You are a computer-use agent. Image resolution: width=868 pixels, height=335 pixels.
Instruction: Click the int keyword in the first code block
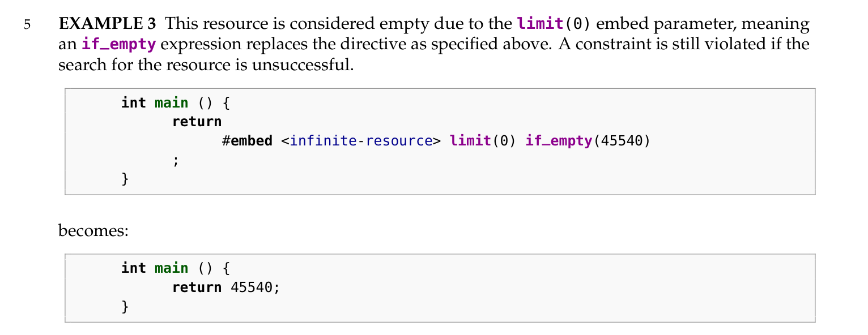pos(133,102)
